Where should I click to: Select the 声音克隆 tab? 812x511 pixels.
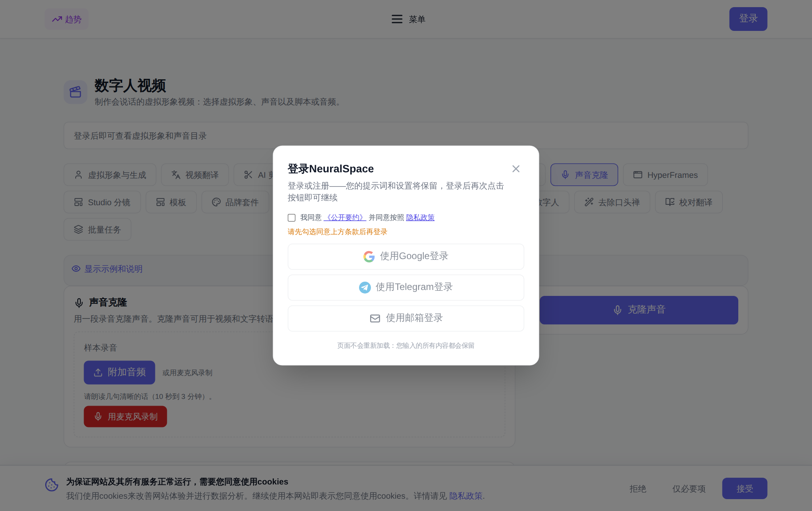point(584,175)
